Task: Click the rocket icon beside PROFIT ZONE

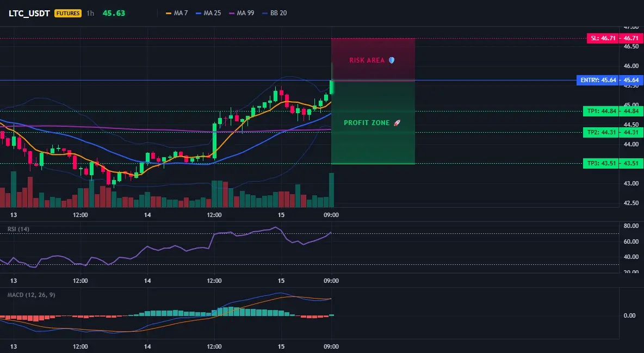Action: (397, 123)
